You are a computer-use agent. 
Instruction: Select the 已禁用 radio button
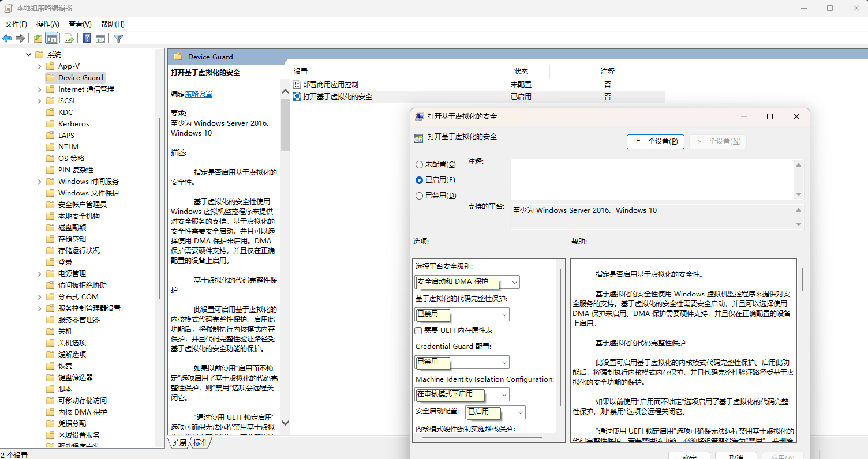coord(419,195)
